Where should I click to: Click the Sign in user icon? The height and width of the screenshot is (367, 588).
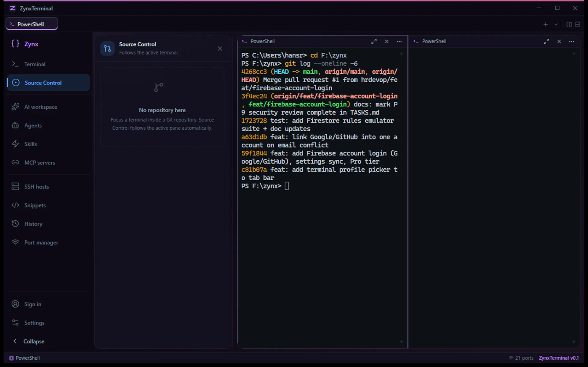pos(15,304)
